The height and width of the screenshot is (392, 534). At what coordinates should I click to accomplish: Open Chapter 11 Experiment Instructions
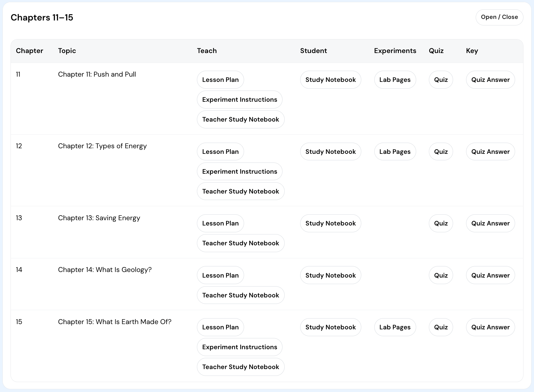click(x=239, y=100)
